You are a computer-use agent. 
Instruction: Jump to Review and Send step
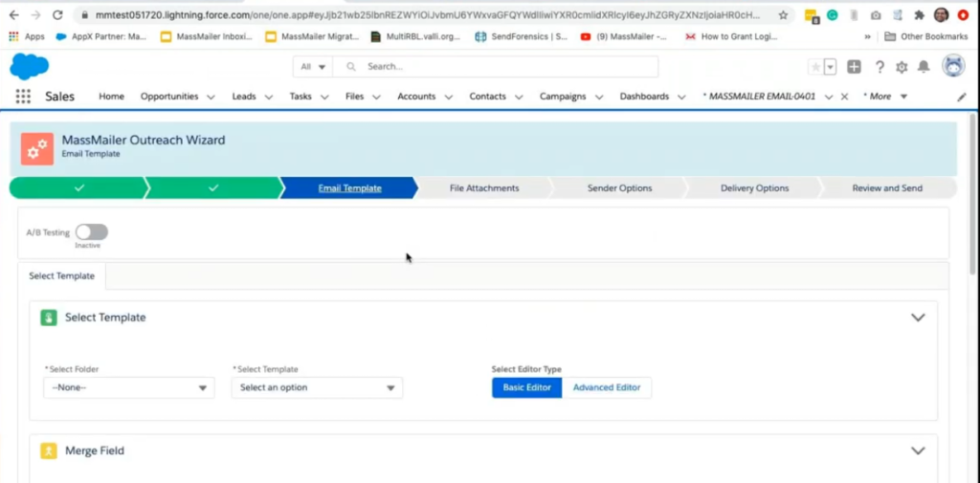pos(887,188)
